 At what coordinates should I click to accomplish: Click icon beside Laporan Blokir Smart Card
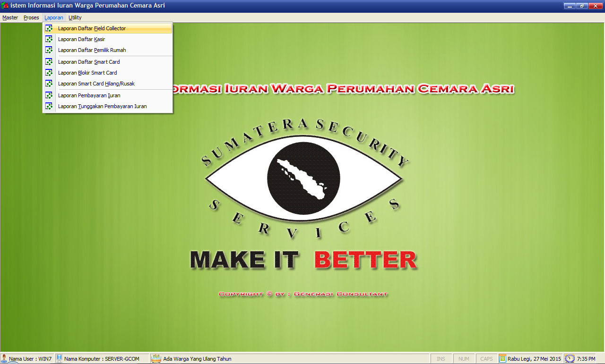click(49, 73)
